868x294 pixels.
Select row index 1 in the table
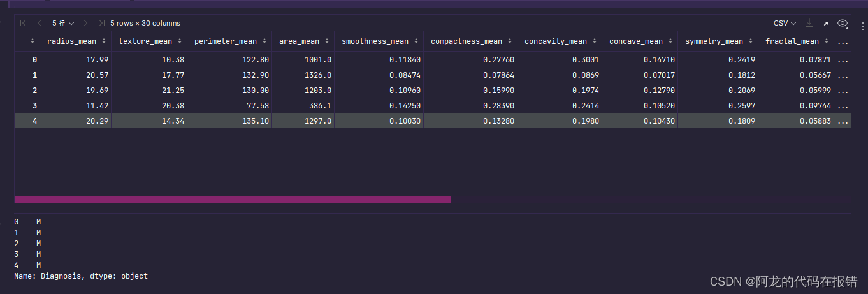[x=34, y=75]
